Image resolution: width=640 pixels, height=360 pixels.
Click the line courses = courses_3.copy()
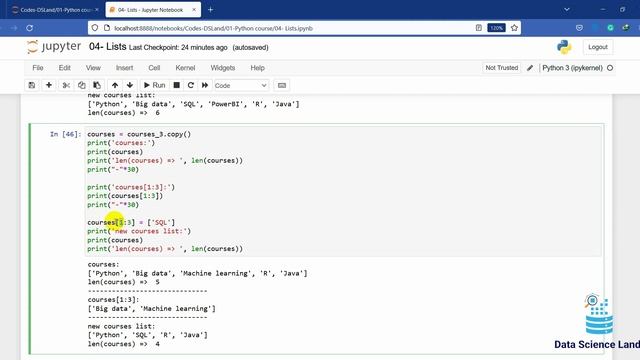coord(139,134)
